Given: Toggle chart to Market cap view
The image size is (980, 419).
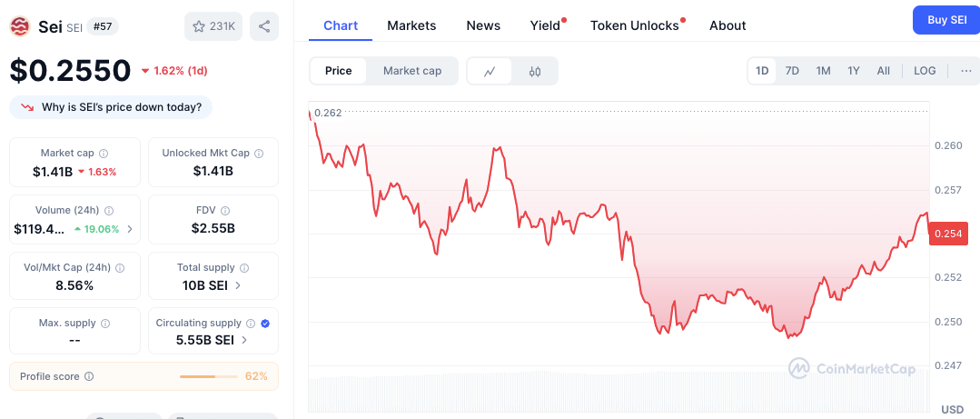Looking at the screenshot, I should 412,71.
